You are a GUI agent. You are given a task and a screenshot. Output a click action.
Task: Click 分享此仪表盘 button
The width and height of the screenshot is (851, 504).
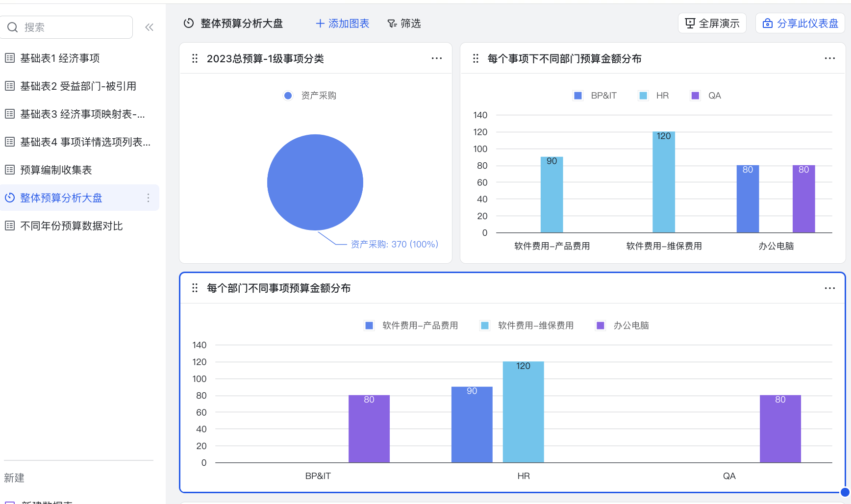801,23
